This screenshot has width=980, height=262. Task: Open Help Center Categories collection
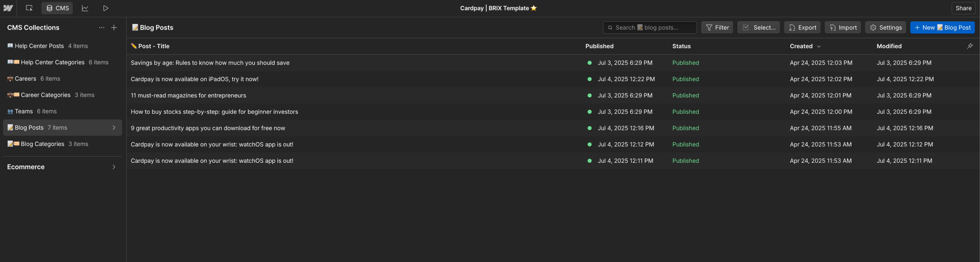point(62,62)
